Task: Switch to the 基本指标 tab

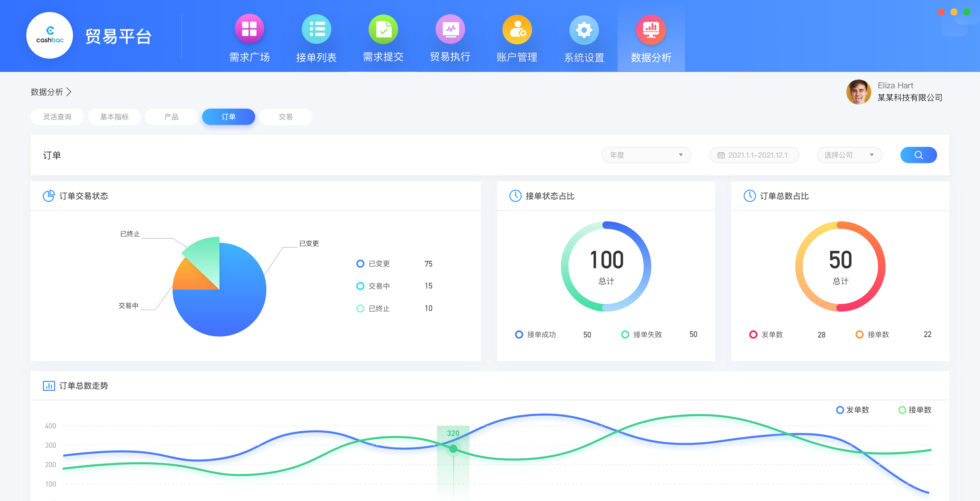Action: coord(114,117)
